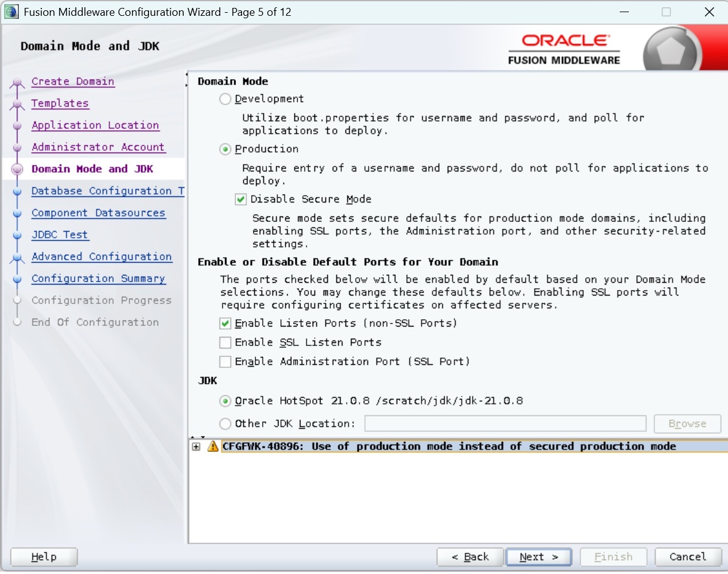The height and width of the screenshot is (574, 728).
Task: Close the Configuration Wizard window
Action: coord(709,12)
